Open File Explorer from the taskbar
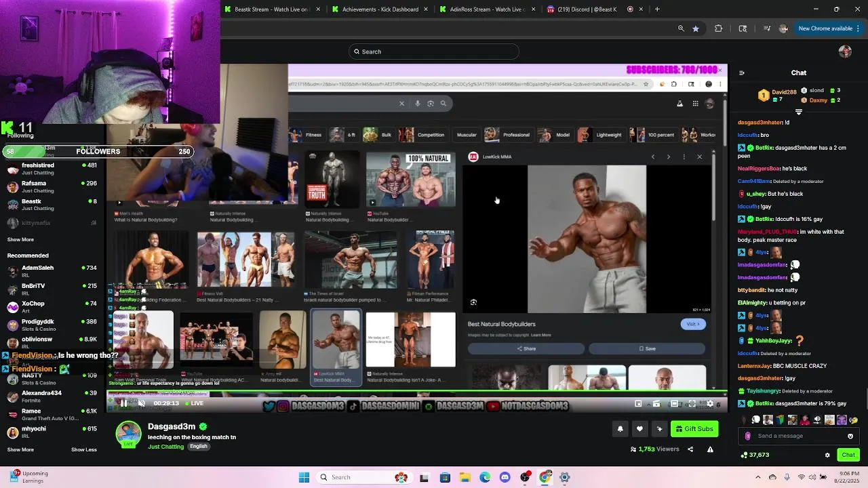868x488 pixels. tap(465, 477)
